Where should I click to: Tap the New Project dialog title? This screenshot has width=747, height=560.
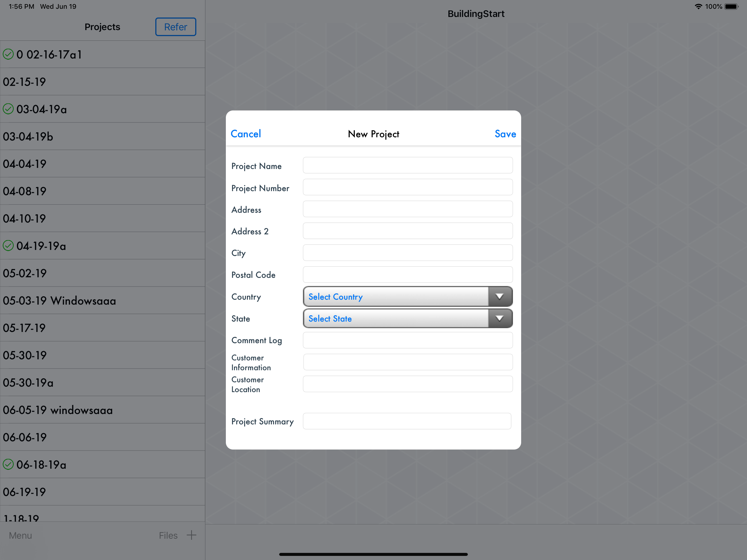[x=373, y=134]
